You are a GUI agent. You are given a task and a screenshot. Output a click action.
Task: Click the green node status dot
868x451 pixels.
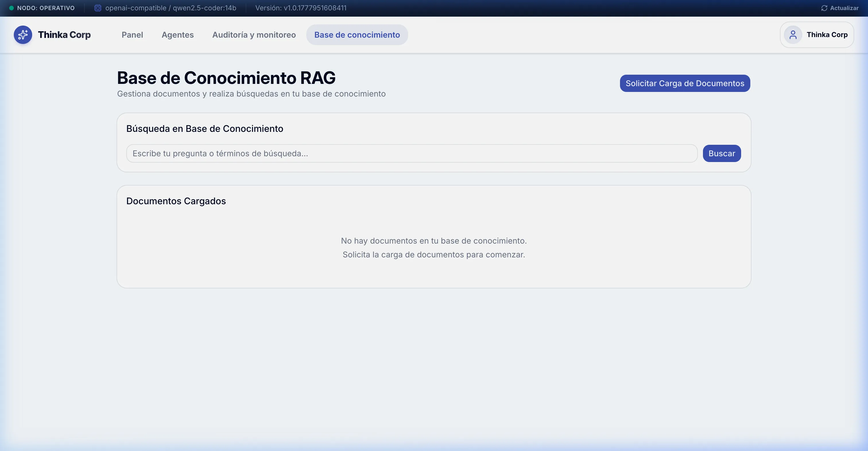pyautogui.click(x=11, y=8)
